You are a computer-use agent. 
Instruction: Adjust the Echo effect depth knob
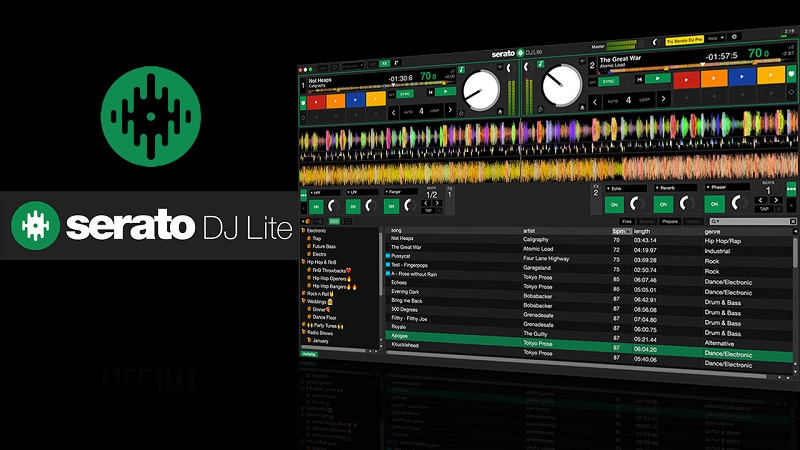pos(636,204)
